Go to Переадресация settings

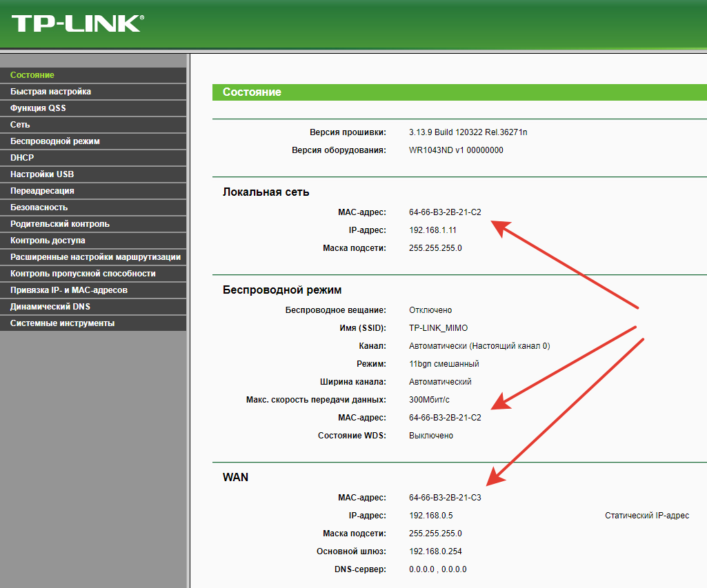coord(42,191)
